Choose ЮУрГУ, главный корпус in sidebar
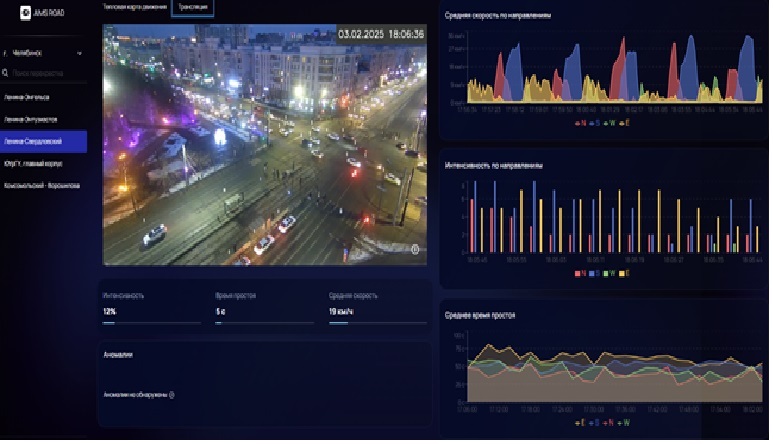Viewport: 773px width, 444px height. pyautogui.click(x=36, y=163)
